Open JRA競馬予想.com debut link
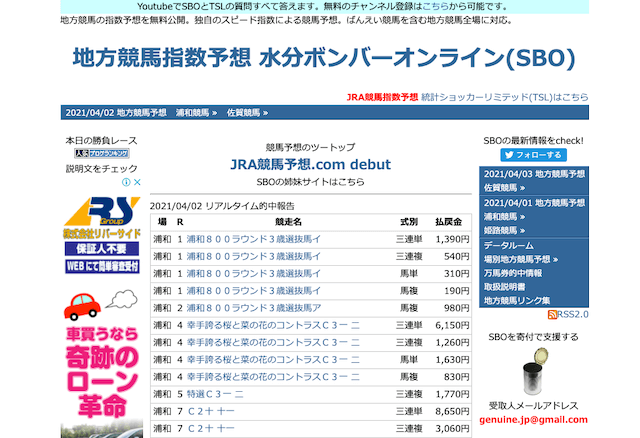 tap(310, 164)
